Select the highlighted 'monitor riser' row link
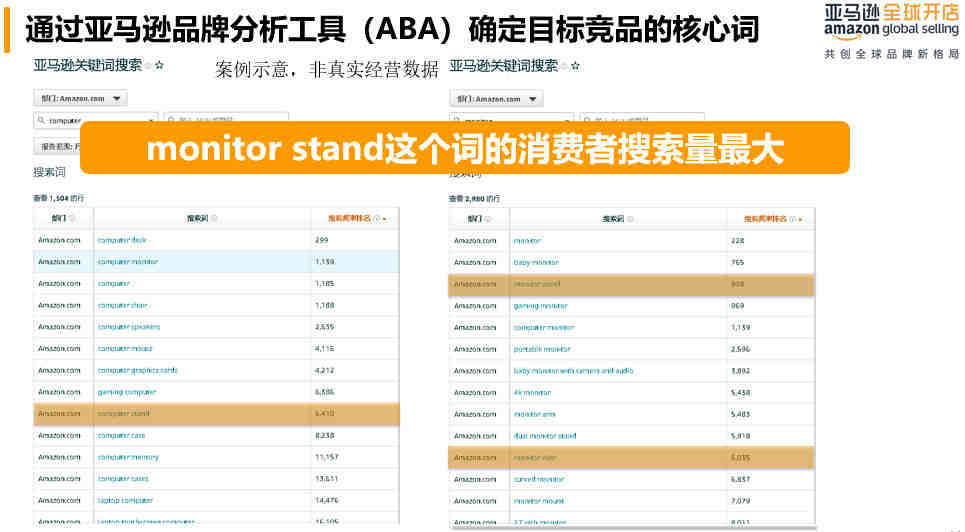Image resolution: width=965 pixels, height=532 pixels. [x=535, y=457]
